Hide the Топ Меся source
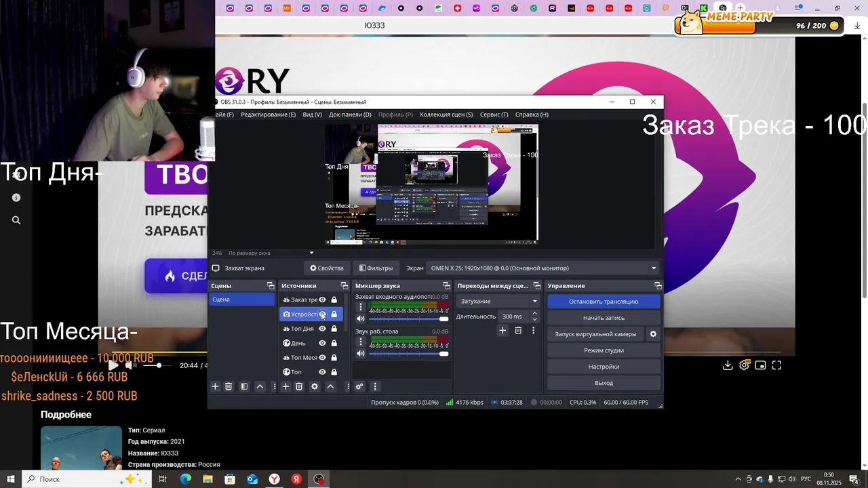This screenshot has height=488, width=868. (322, 358)
